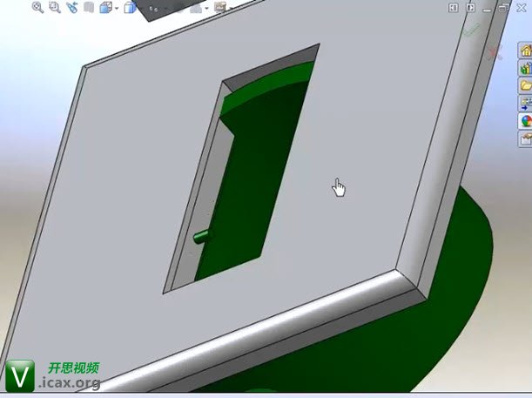Select the small green cylindrical pin
The image size is (532, 398).
tap(201, 236)
